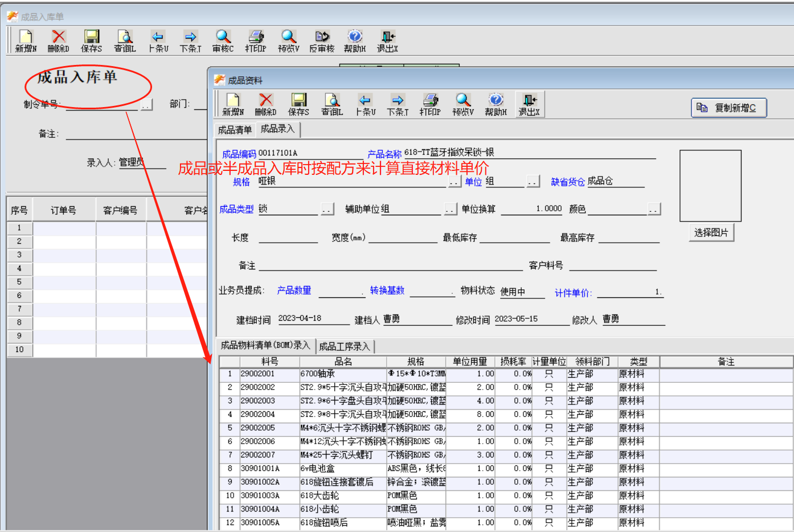Click the 产品名称 input field
794x532 pixels.
(x=530, y=153)
